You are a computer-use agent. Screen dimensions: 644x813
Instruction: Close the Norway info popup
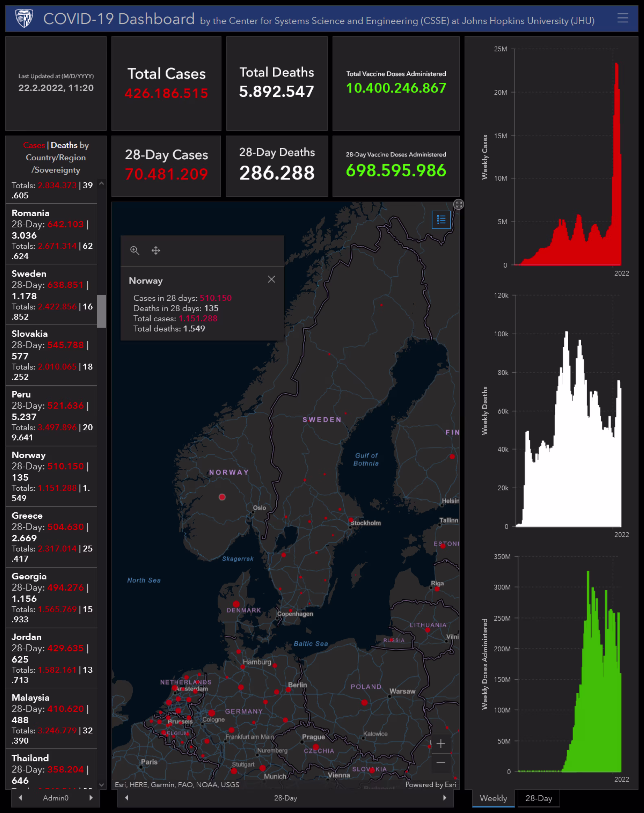click(x=271, y=279)
